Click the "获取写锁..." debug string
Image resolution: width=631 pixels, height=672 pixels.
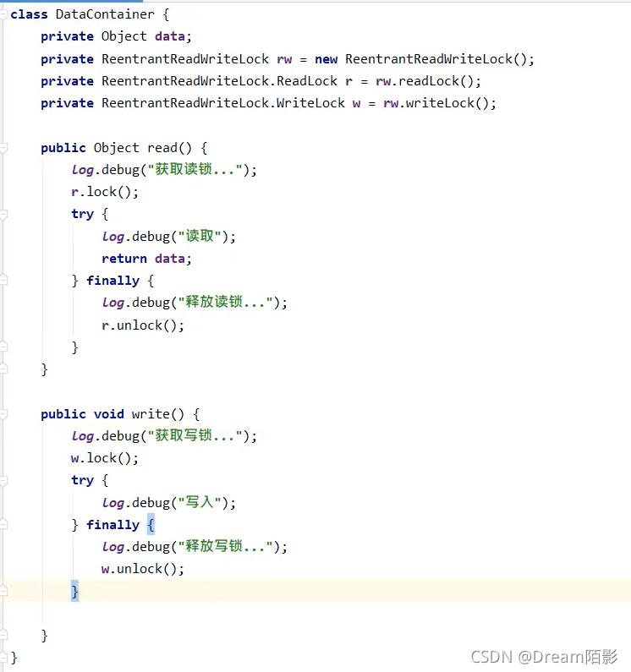pyautogui.click(x=195, y=436)
